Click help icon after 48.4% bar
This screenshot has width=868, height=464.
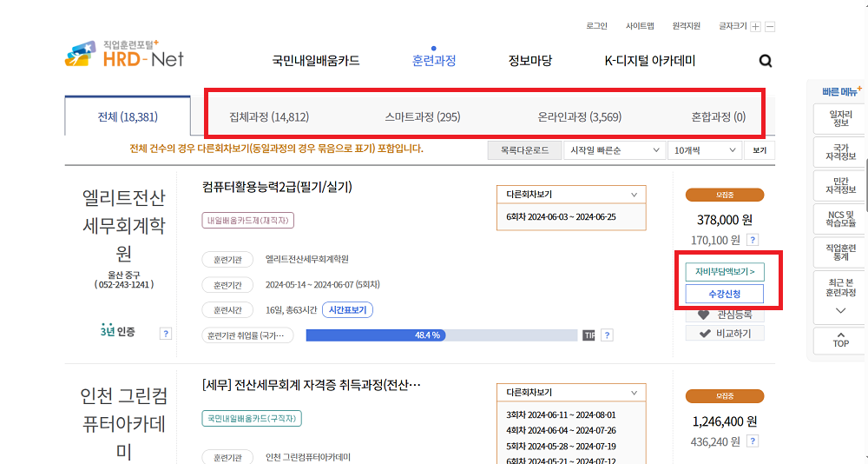pos(608,335)
